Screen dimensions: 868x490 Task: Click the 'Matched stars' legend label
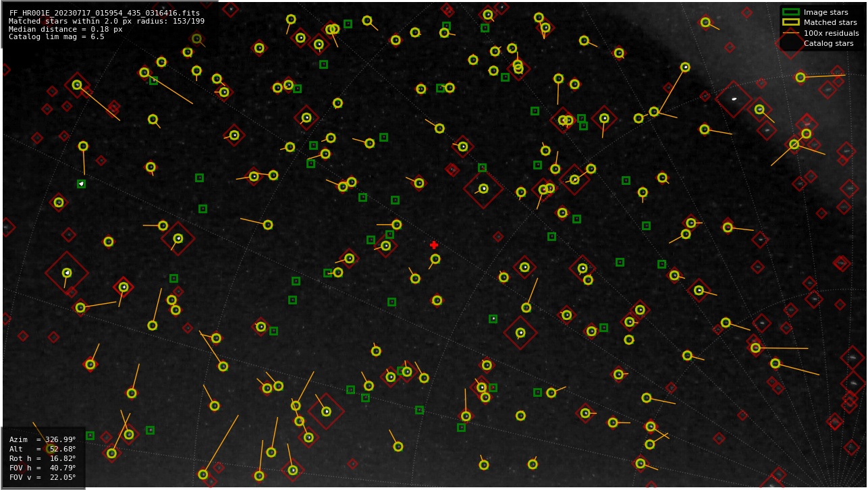[x=830, y=22]
